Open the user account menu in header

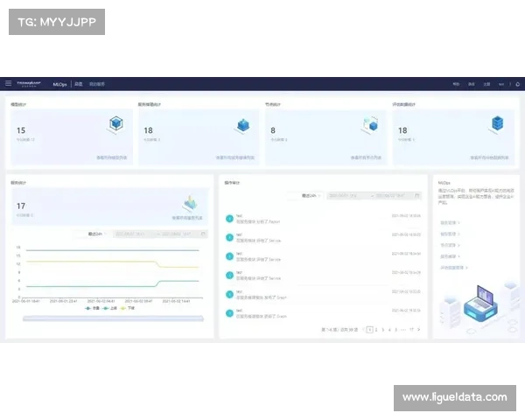(501, 84)
